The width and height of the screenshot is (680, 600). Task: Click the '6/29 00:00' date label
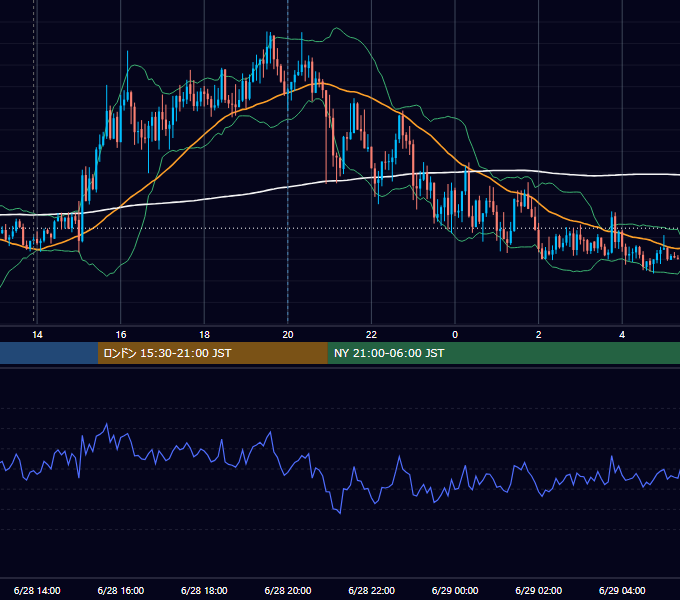[455, 590]
